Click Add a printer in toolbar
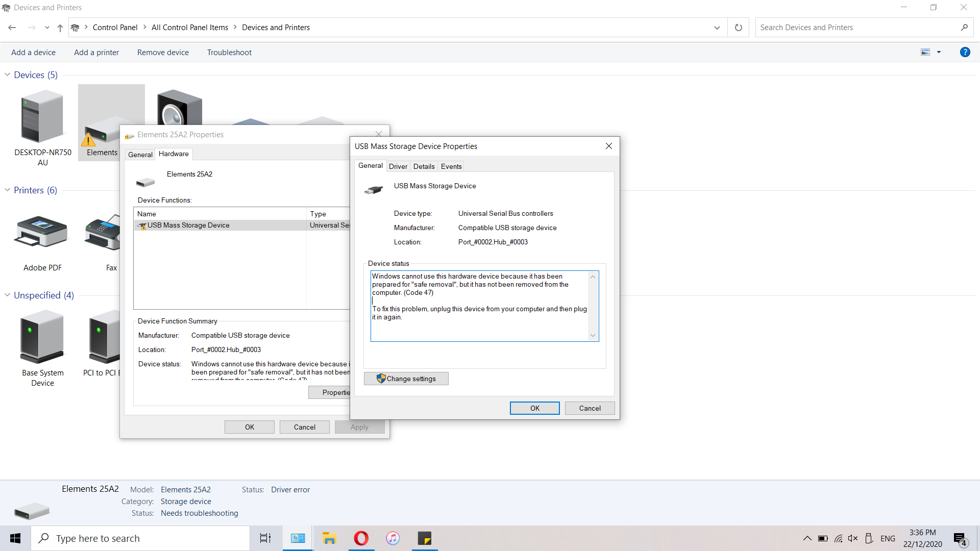The image size is (980, 551). point(96,53)
